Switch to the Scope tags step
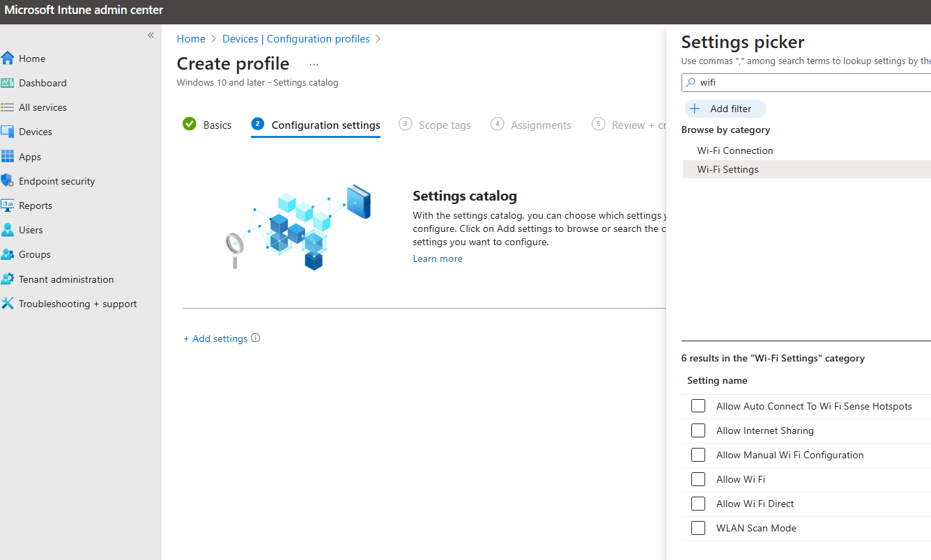 [435, 125]
